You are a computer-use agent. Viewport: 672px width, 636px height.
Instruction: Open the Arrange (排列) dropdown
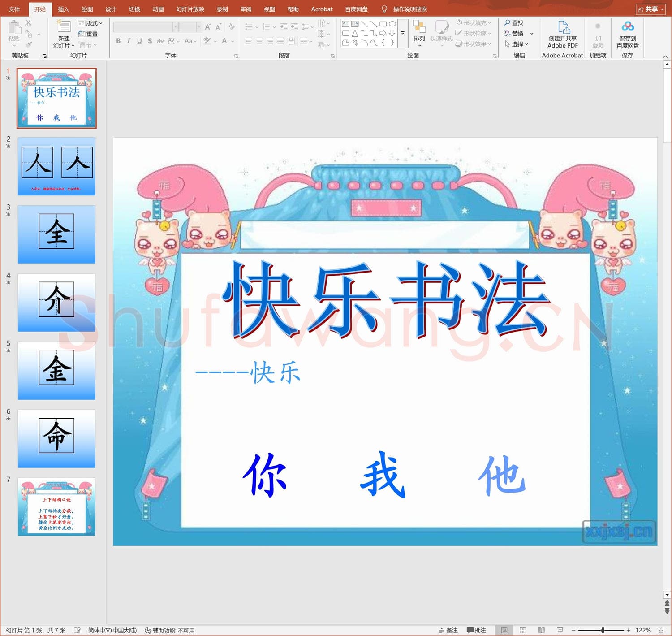coord(419,34)
